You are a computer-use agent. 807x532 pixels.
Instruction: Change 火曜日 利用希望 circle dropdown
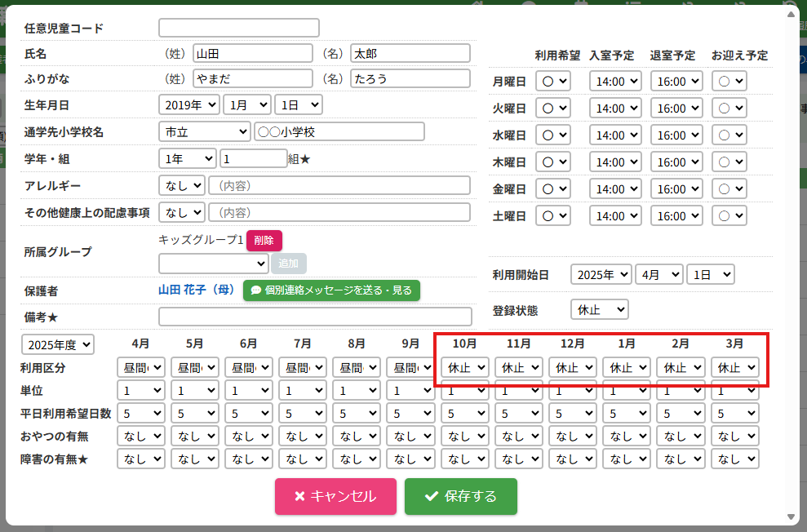(x=553, y=109)
